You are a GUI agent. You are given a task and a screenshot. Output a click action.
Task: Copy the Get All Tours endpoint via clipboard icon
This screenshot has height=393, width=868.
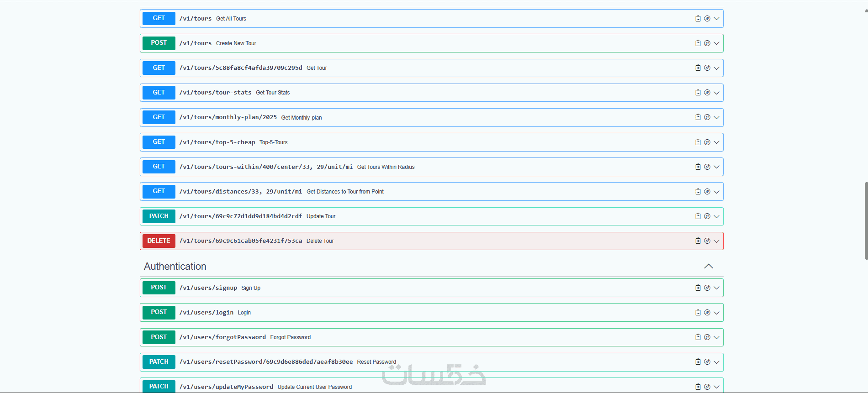pyautogui.click(x=698, y=19)
